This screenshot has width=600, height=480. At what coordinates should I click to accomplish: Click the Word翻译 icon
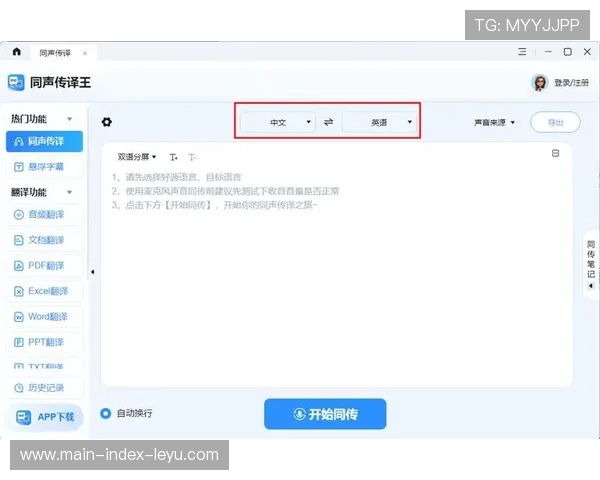[19, 317]
